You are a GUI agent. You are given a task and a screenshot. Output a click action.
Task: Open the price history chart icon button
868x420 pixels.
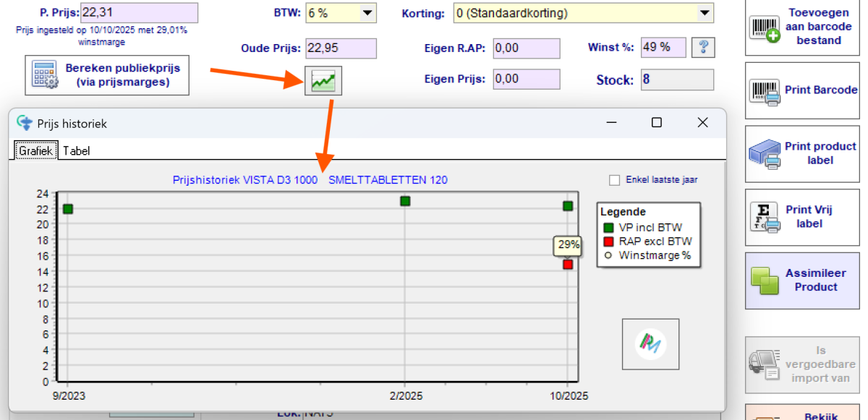click(x=323, y=81)
